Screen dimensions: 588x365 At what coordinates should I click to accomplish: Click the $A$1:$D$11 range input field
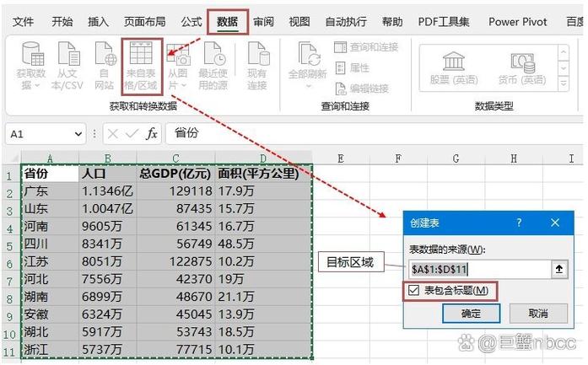coord(479,269)
